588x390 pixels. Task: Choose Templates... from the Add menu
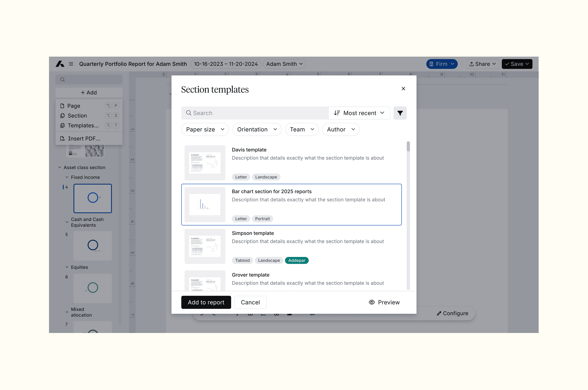tap(89, 125)
